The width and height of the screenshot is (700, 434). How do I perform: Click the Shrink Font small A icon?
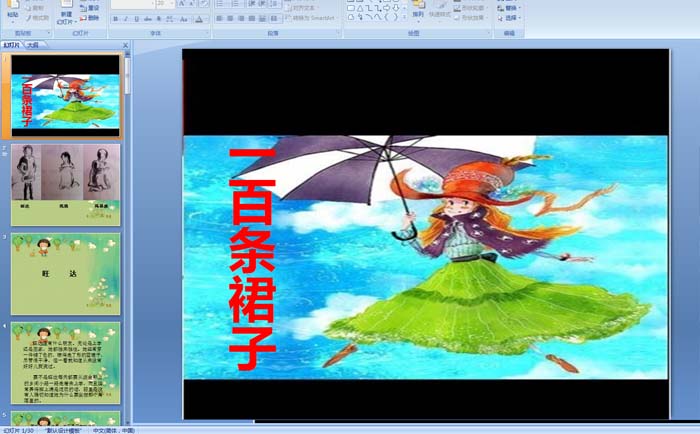click(192, 4)
